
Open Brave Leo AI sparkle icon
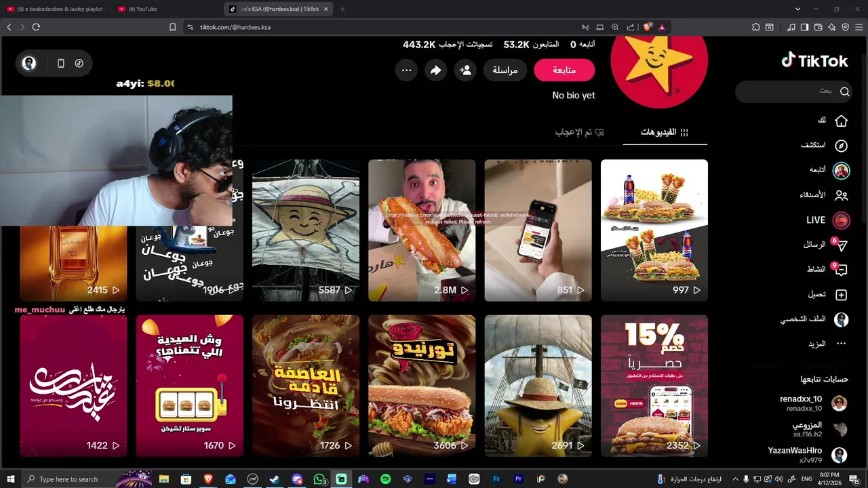pyautogui.click(x=831, y=27)
